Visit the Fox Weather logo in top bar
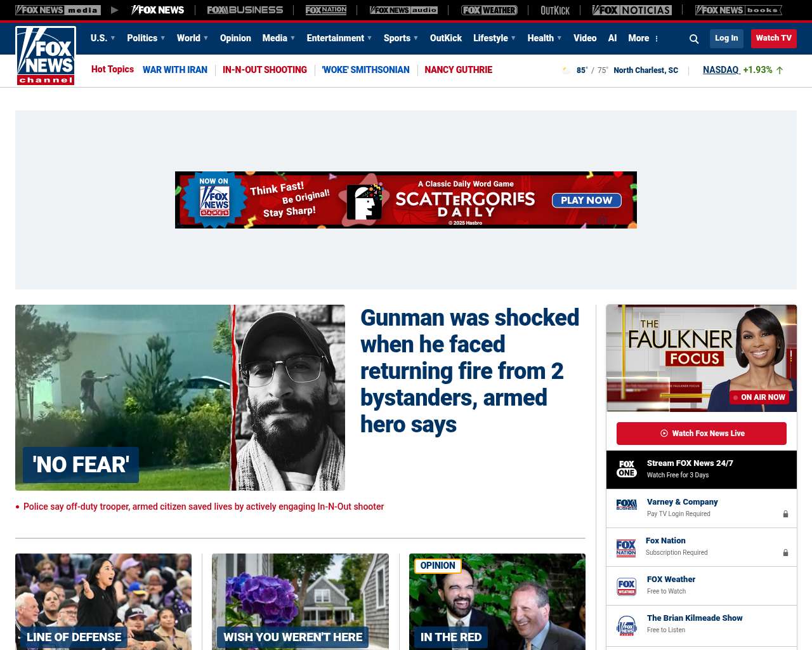This screenshot has width=812, height=650. pyautogui.click(x=489, y=10)
